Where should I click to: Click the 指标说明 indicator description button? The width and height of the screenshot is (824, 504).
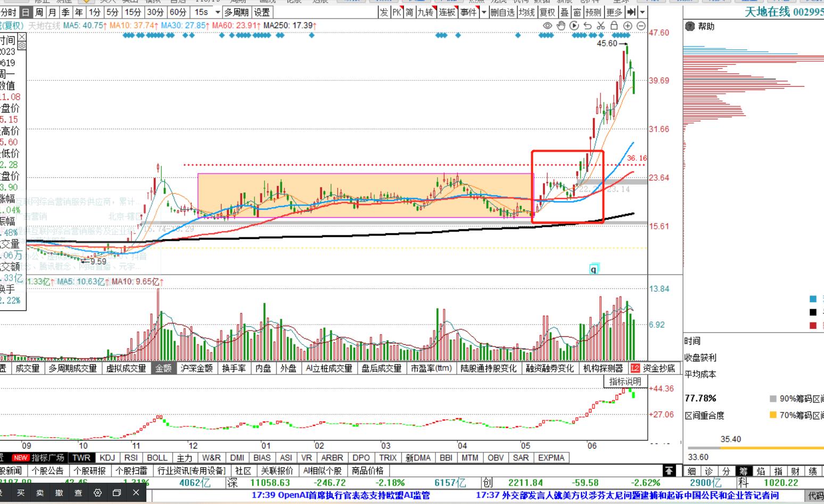coord(625,382)
